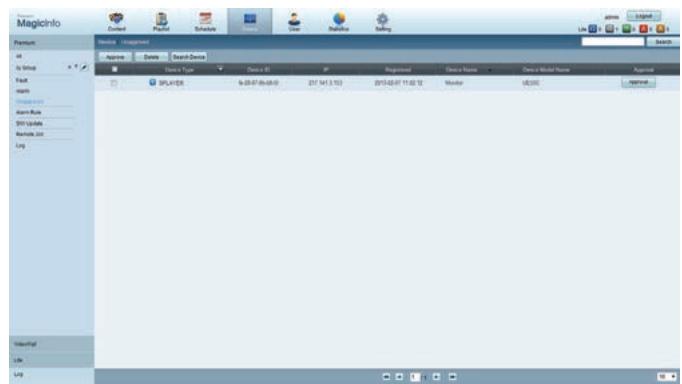Click the Device ID column header
This screenshot has width=682, height=384.
(x=258, y=70)
